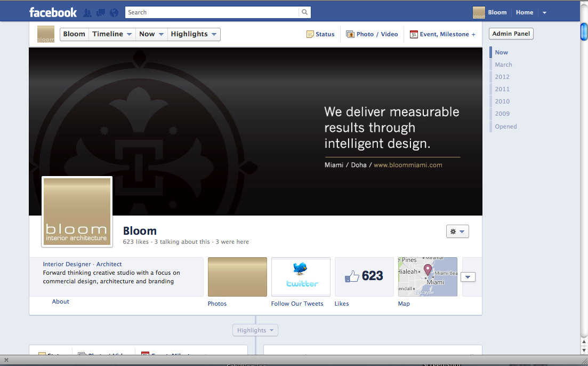Click small Bloom logo beside Timeline menu
Viewport: 588px width, 366px height.
pos(46,34)
